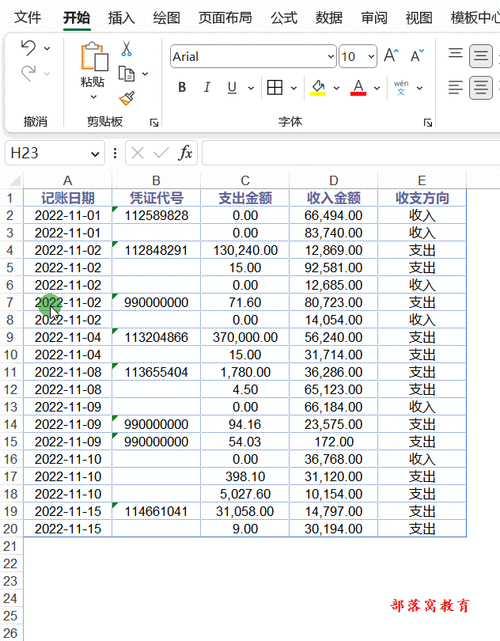Click the Undo arrow icon
Screen dimensions: 500x641
[28, 48]
